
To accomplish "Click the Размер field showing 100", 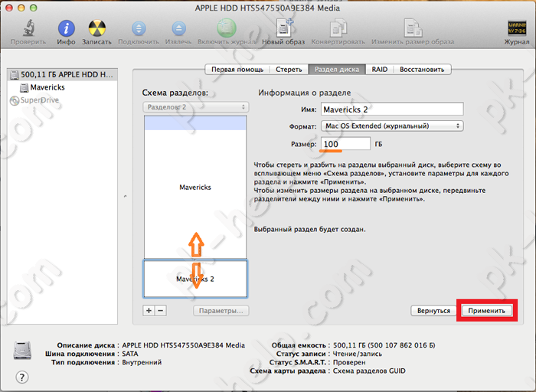I will [345, 144].
